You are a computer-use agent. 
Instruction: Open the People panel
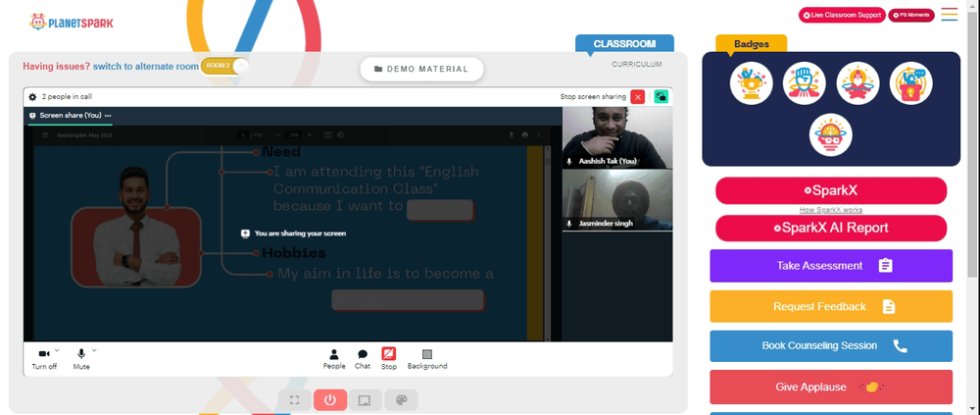(x=334, y=359)
